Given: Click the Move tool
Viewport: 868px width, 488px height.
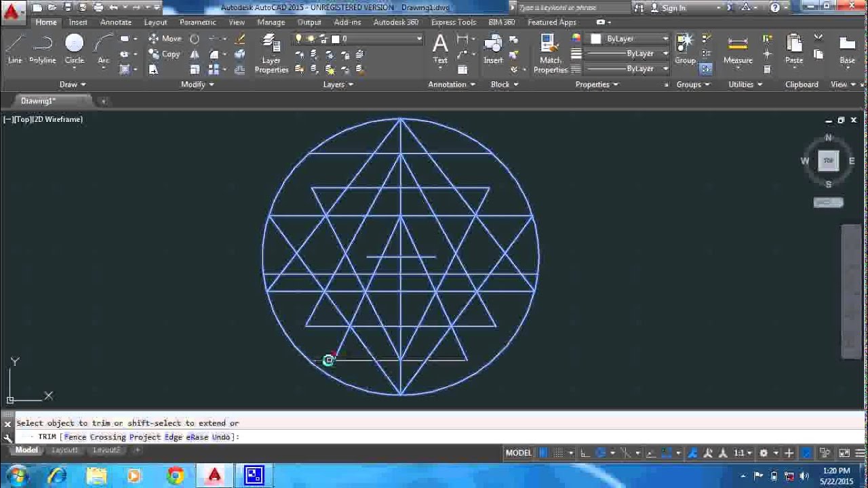Looking at the screenshot, I should click(164, 39).
